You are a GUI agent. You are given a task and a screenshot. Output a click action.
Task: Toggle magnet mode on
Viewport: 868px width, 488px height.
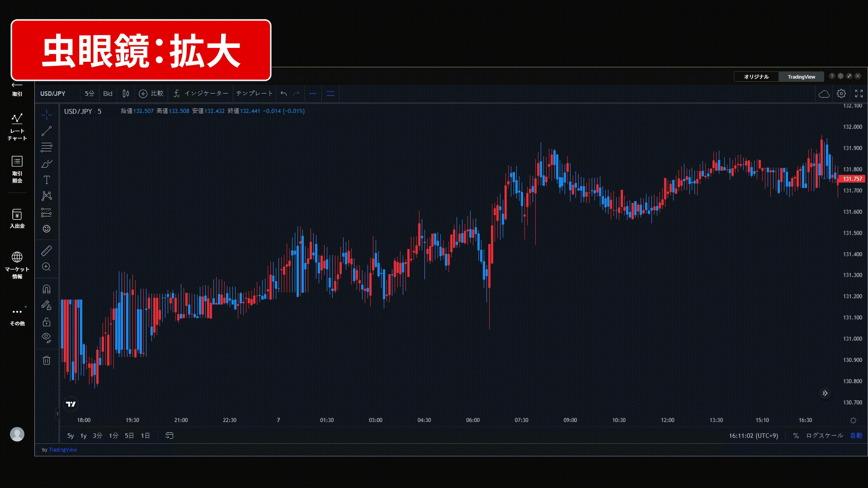pos(47,289)
